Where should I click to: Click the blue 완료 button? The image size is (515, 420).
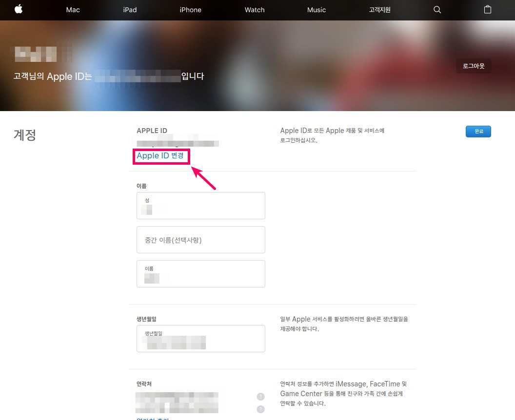[x=478, y=131]
